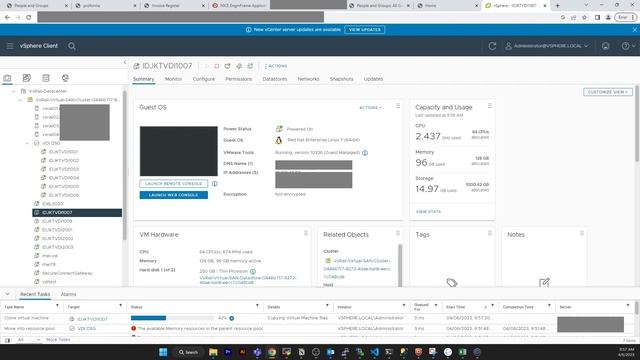Select SecureConnectGateway in the inventory tree
Image resolution: width=640 pixels, height=360 pixels.
pyautogui.click(x=67, y=273)
